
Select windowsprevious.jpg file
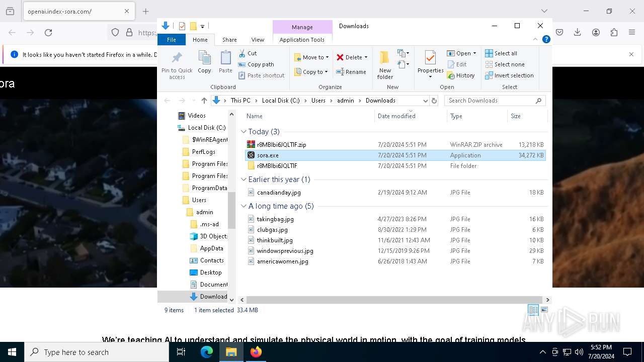[395, 251]
